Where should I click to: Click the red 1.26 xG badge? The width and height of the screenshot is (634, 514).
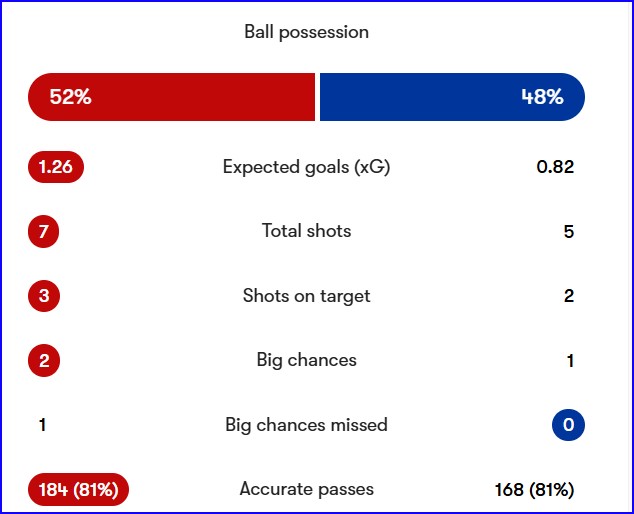point(56,167)
